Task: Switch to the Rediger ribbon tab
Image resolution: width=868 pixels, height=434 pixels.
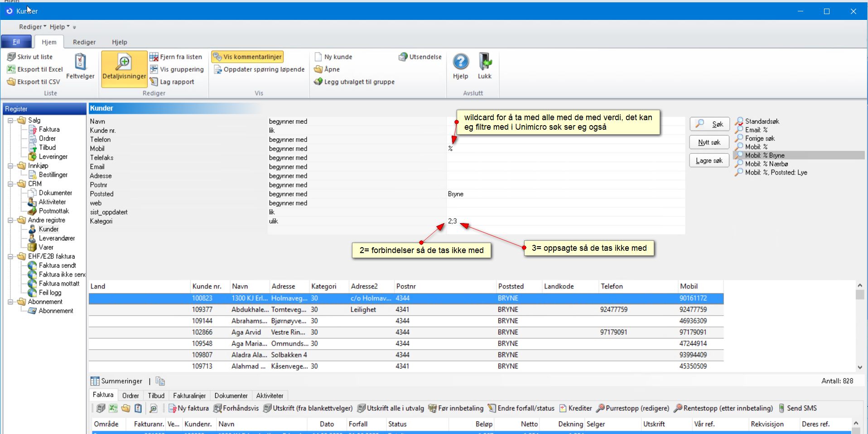Action: click(x=84, y=42)
